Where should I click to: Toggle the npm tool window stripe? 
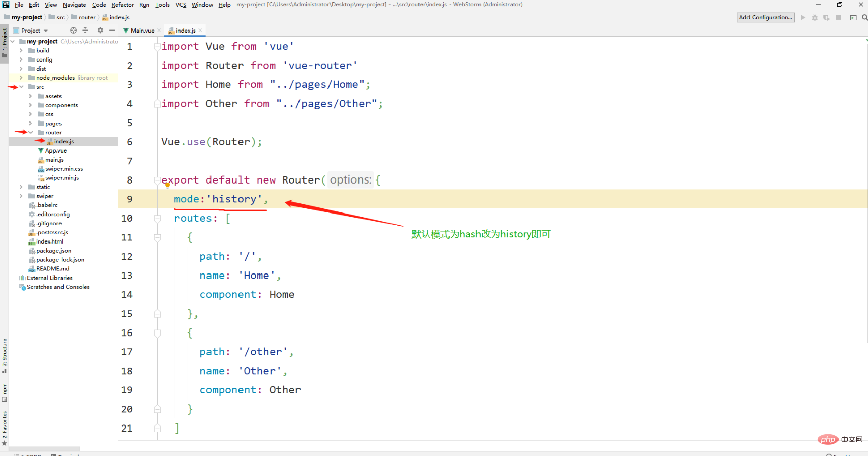[5, 392]
